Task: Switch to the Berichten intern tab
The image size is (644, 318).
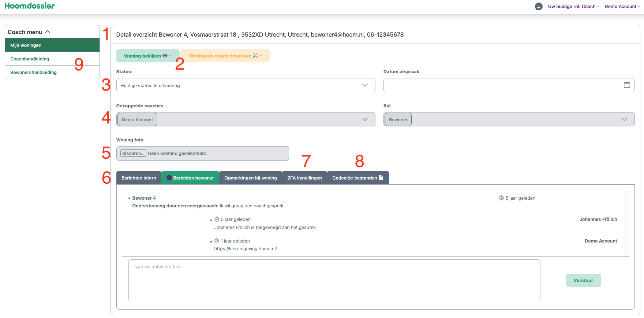Action: pos(139,178)
